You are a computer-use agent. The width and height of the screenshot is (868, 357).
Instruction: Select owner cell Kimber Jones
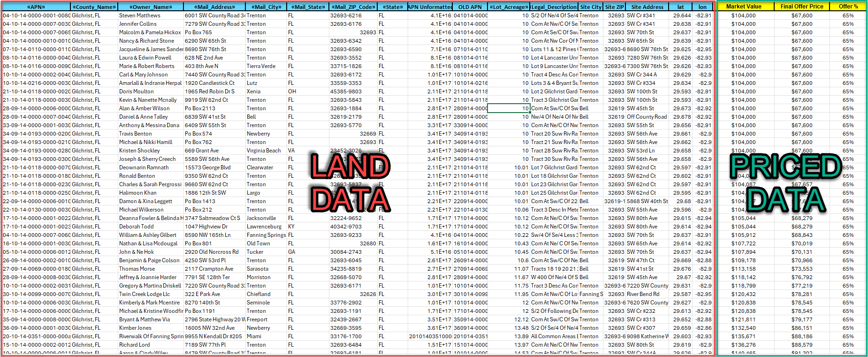point(150,328)
